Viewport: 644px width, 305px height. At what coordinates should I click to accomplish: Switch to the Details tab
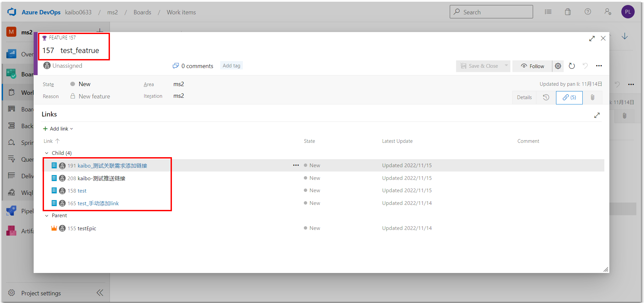tap(524, 97)
